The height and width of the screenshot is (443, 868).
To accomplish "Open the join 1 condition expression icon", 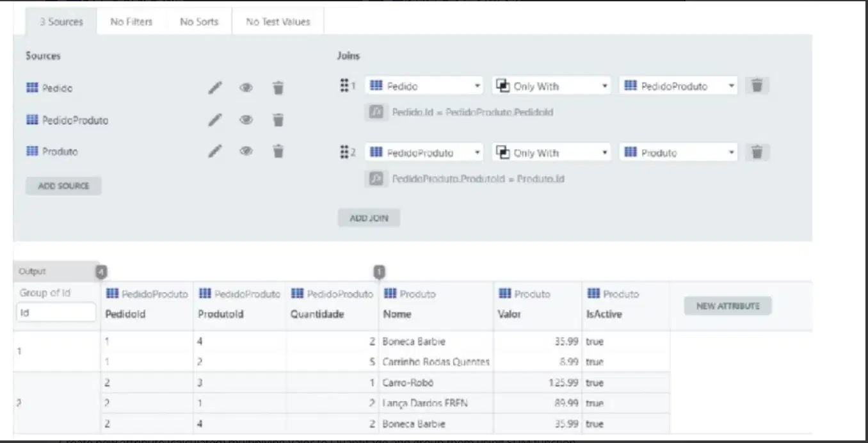I will point(377,112).
